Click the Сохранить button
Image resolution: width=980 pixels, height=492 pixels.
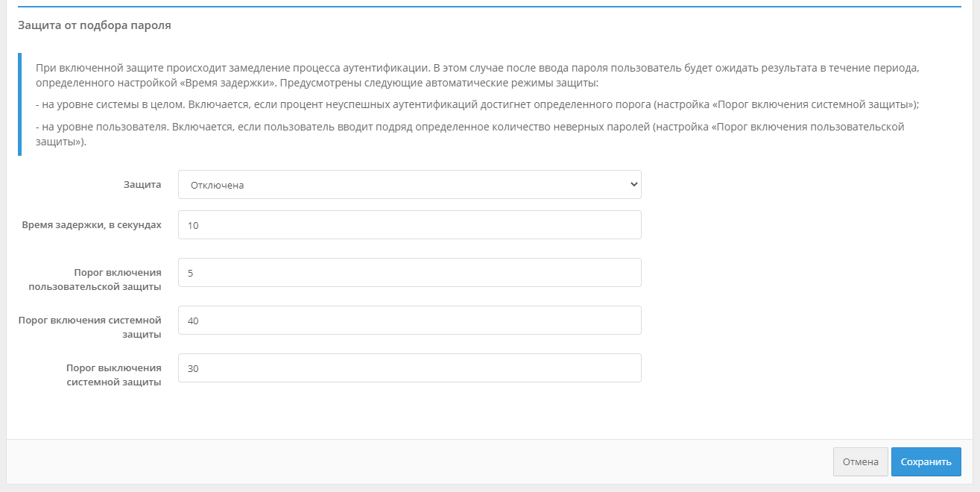point(926,462)
